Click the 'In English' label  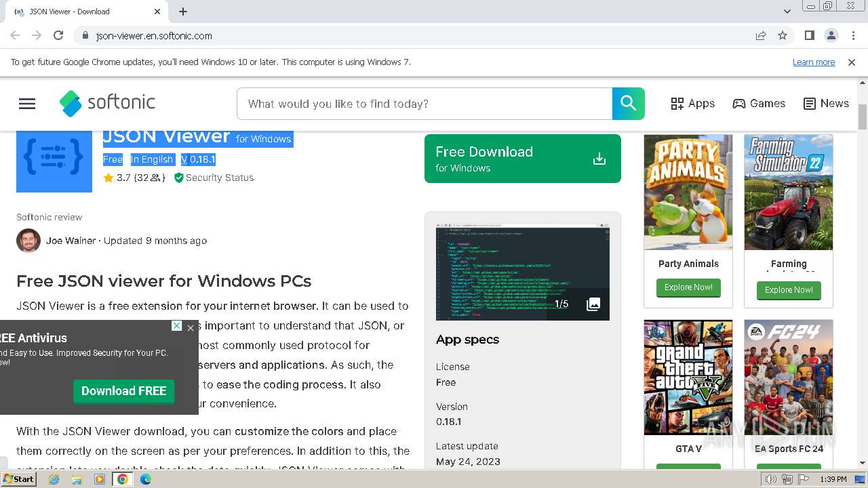point(152,159)
